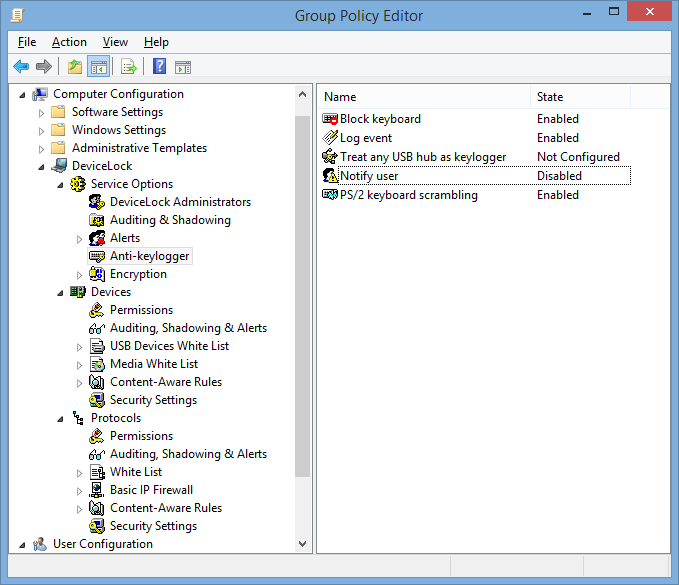Select Auditing, Shadowing & Alerts under Devices
The image size is (679, 585).
click(188, 328)
